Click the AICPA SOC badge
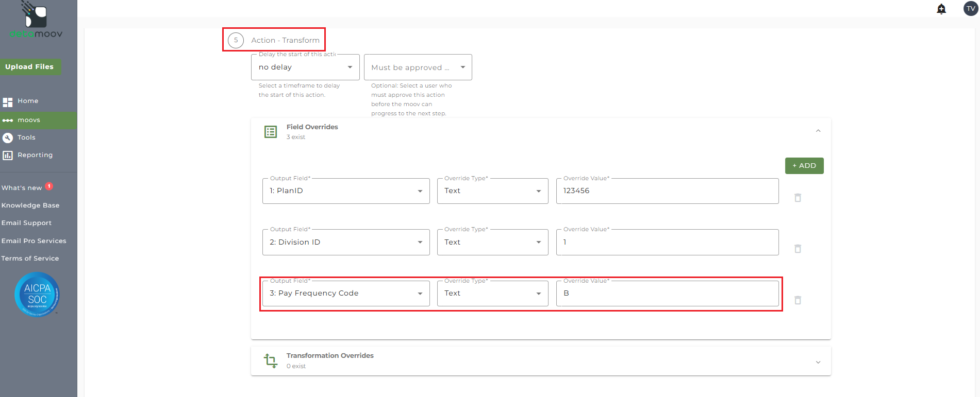980x397 pixels. (x=37, y=295)
